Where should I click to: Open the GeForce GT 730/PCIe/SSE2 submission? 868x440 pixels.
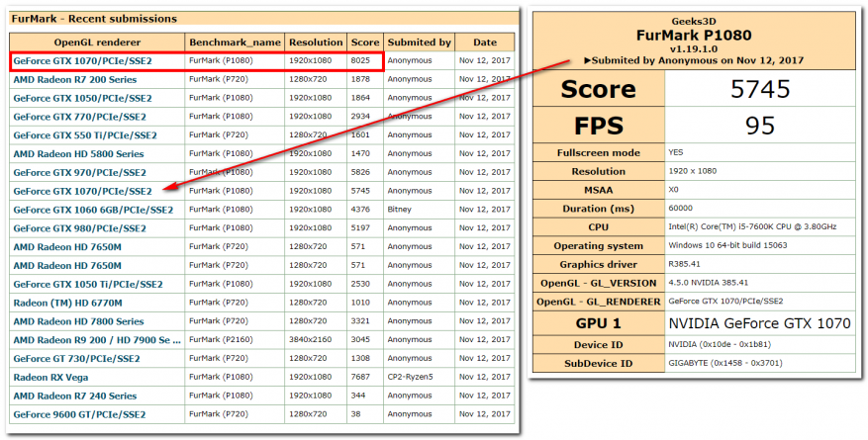coord(77,359)
